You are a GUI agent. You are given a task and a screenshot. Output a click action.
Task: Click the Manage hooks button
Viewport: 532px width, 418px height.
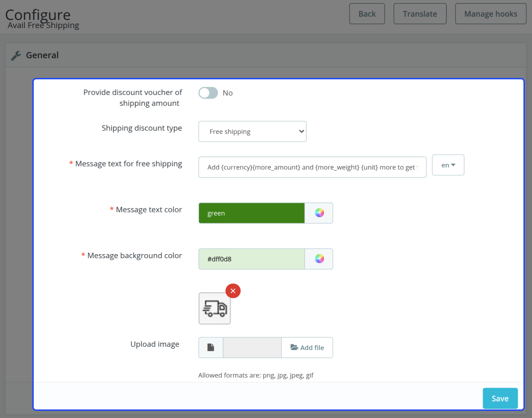(491, 14)
